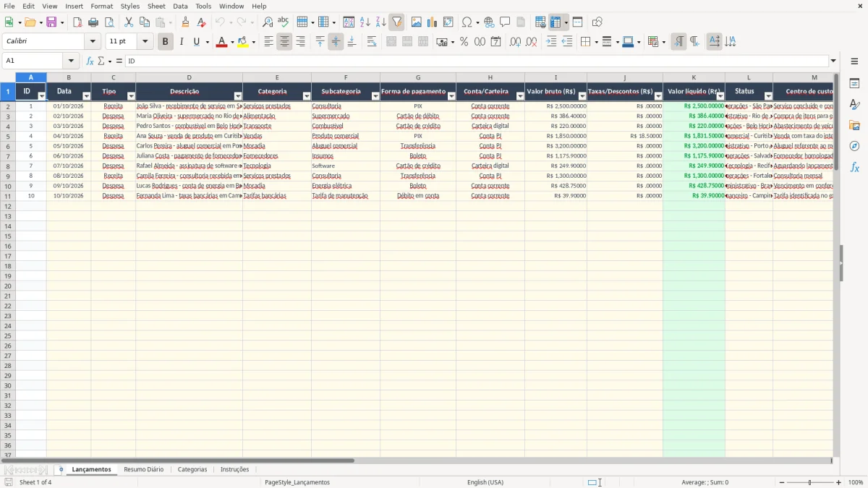Click the Copy icon
This screenshot has height=488, width=868.
[x=145, y=22]
